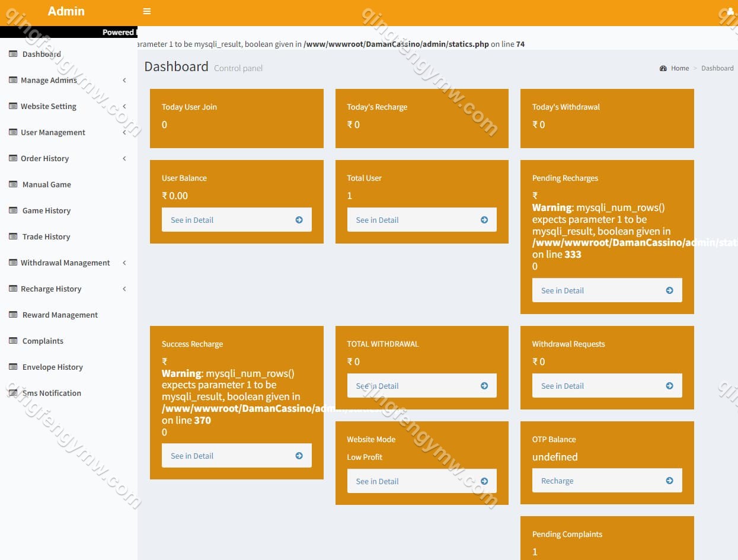Screen dimensions: 738x560
Task: Click the arrow icon in Withdrawal Requests card
Action: 669,386
